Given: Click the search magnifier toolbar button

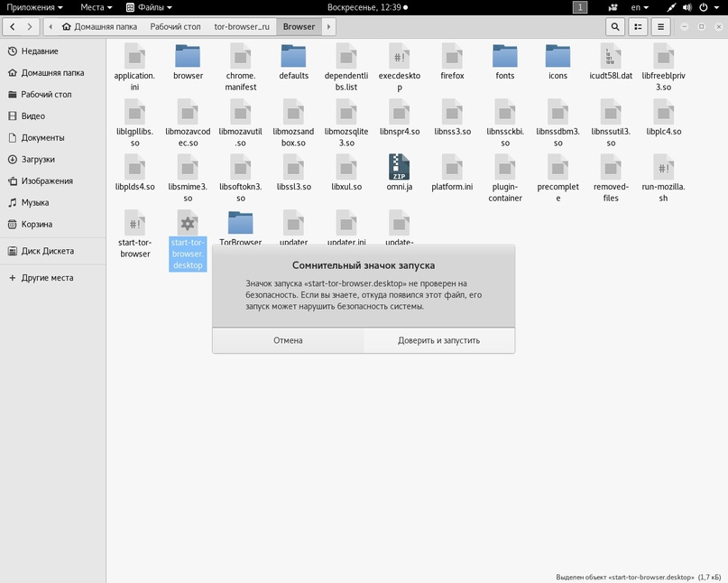Looking at the screenshot, I should coord(615,27).
